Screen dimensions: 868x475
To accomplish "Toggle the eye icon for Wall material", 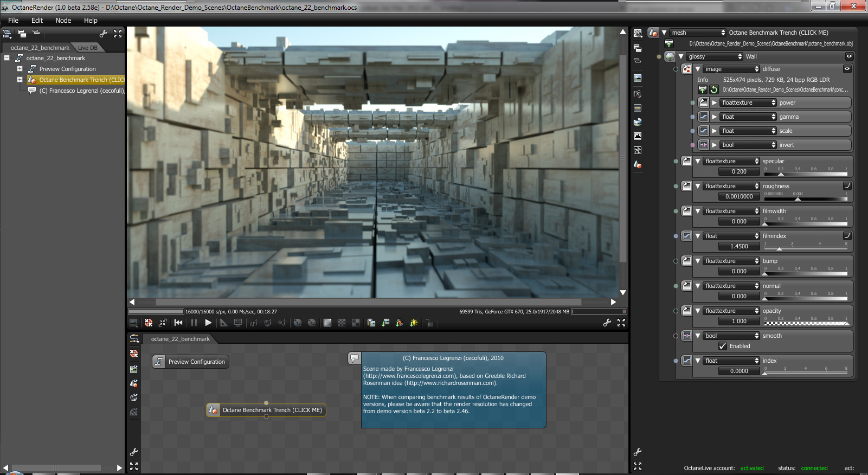I will (x=849, y=56).
